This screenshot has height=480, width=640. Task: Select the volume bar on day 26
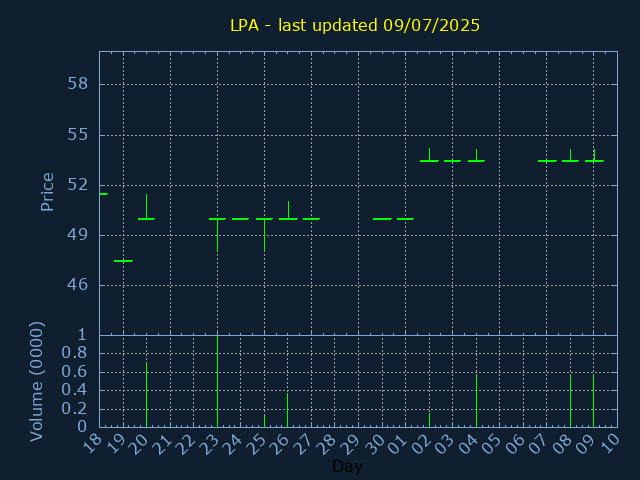coord(288,410)
